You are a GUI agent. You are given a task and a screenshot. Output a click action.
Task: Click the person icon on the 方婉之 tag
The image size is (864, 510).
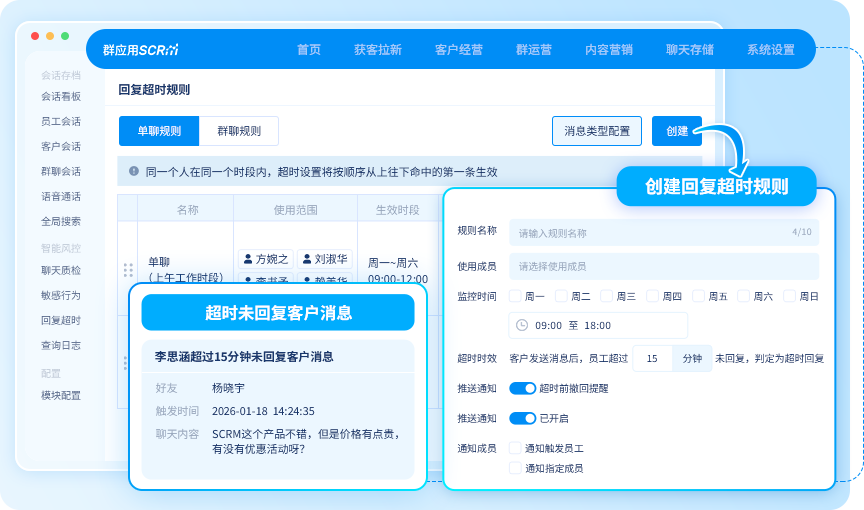coord(248,258)
